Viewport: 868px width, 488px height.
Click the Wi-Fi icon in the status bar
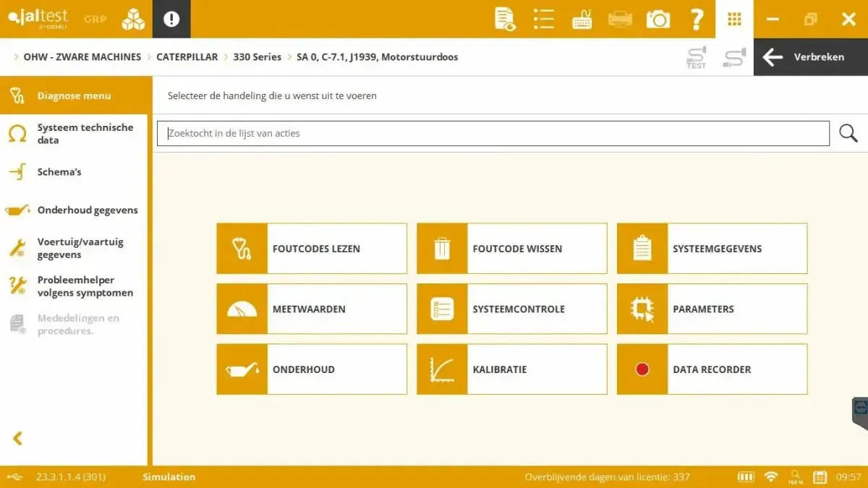(x=771, y=476)
